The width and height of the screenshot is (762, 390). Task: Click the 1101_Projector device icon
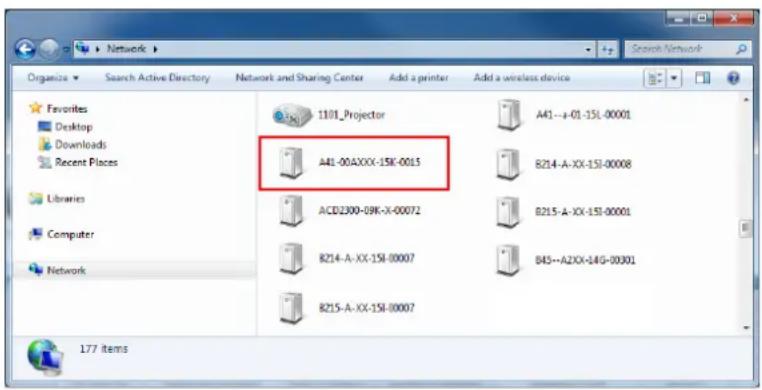[x=292, y=115]
